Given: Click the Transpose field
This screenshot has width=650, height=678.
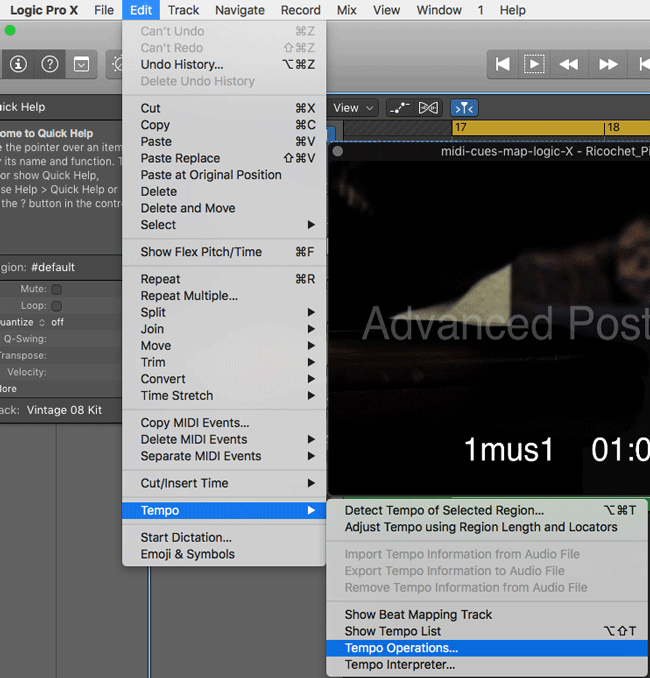Looking at the screenshot, I should 61,355.
